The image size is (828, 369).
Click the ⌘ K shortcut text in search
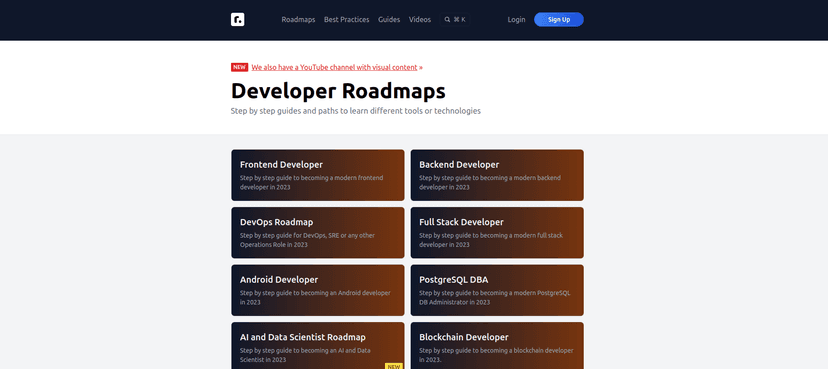(x=459, y=20)
